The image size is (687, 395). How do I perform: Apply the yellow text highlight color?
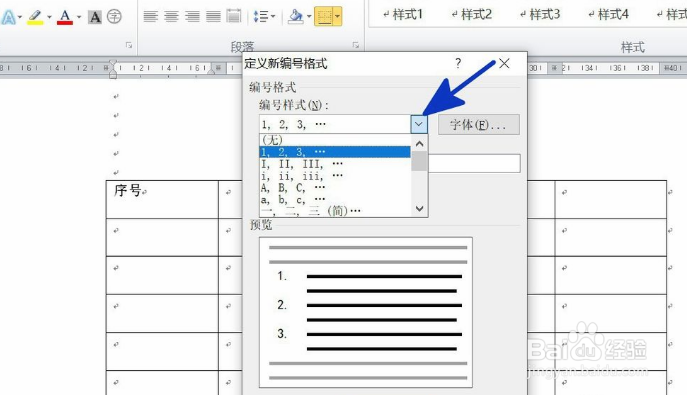tap(35, 17)
